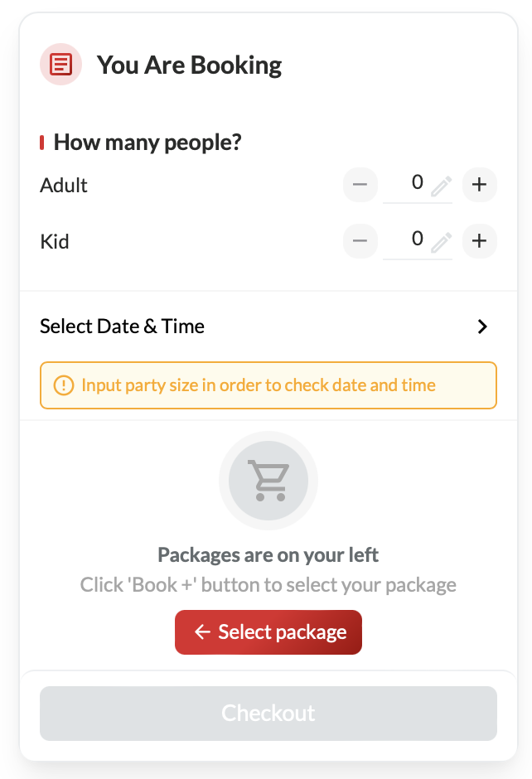Expand date and time using chevron arrow
Screen dimensions: 532x779
482,327
